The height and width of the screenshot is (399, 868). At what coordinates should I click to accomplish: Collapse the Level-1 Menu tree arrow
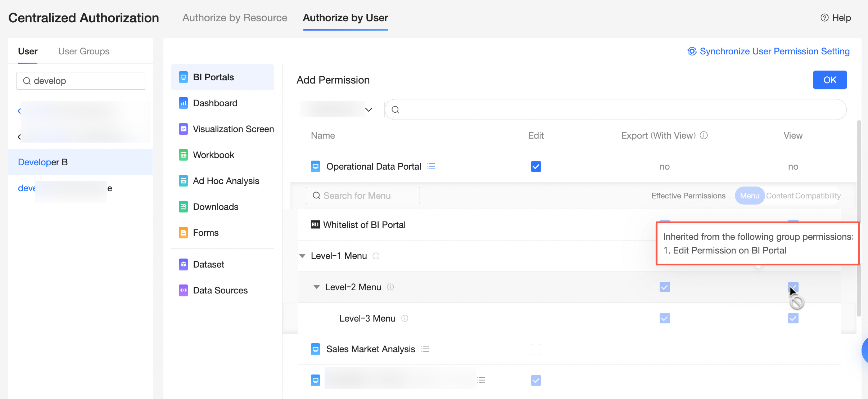click(302, 256)
